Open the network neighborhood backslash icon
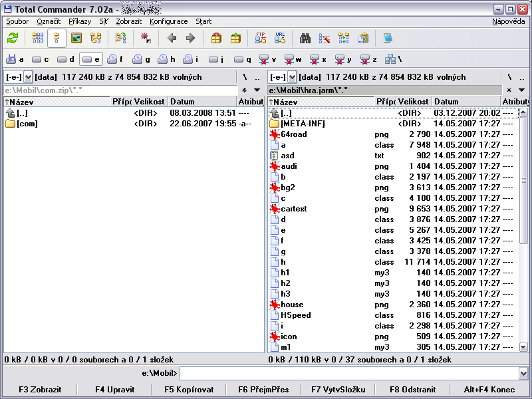 coord(393,59)
